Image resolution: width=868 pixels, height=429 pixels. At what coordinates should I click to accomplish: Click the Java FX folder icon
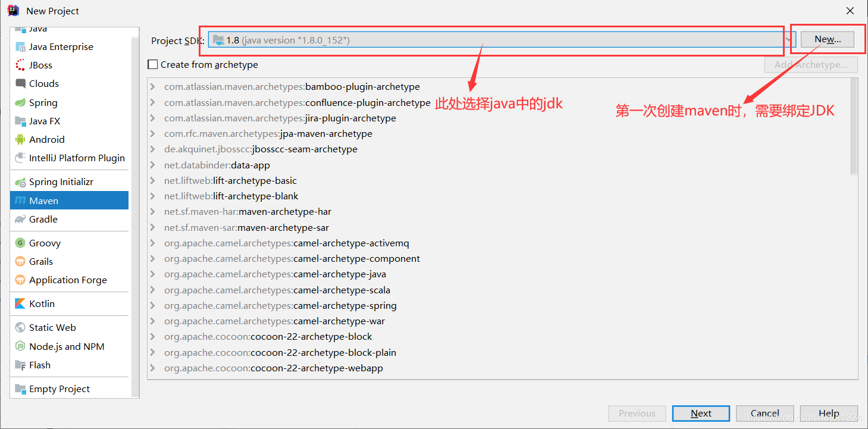[x=20, y=121]
